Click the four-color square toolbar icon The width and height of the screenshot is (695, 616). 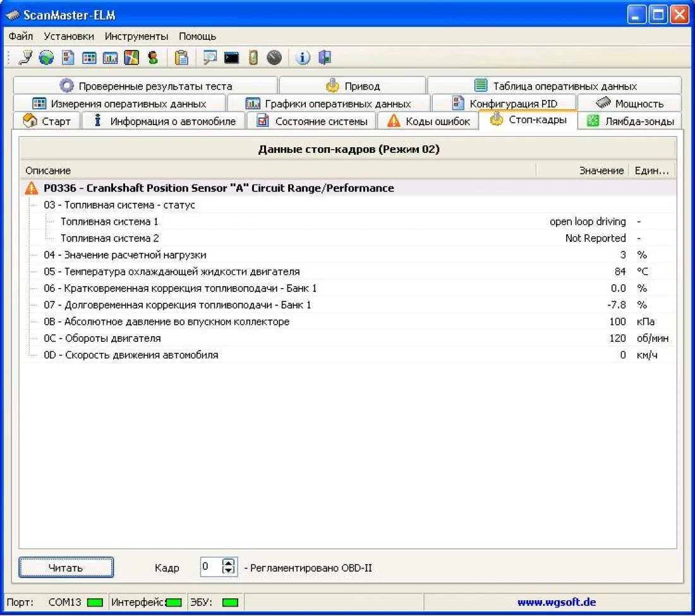(131, 57)
